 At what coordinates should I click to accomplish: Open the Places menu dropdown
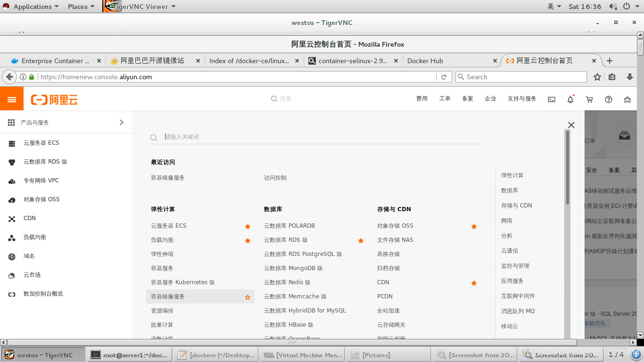(81, 7)
